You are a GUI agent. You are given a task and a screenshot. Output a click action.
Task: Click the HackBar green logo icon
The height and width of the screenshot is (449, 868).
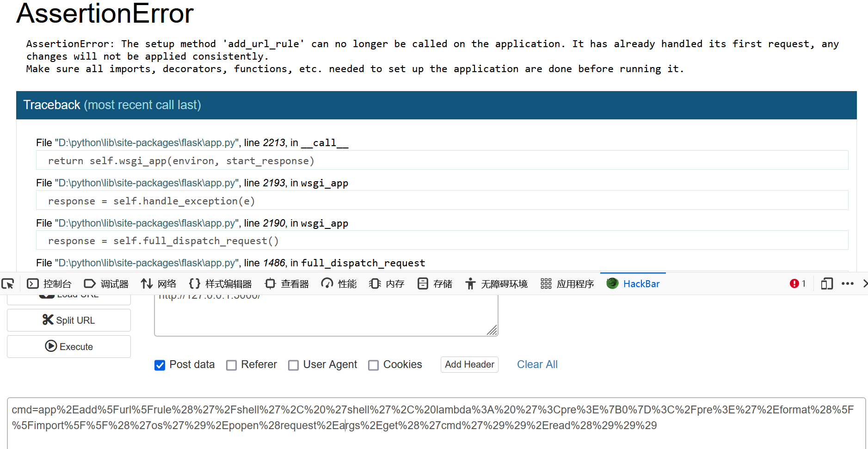click(612, 283)
